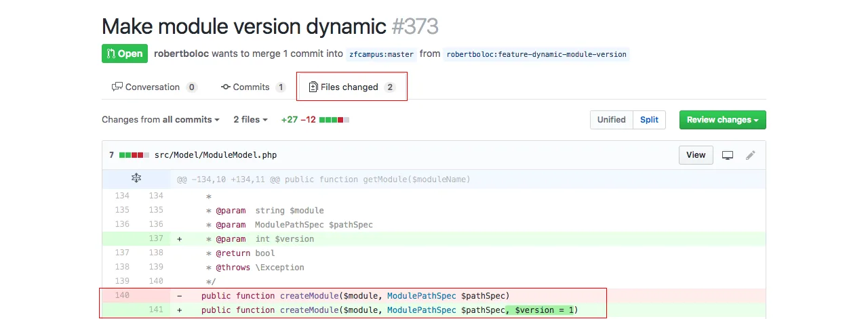The width and height of the screenshot is (868, 319).
Task: Expand hidden lines with the diff expander icon
Action: point(136,178)
